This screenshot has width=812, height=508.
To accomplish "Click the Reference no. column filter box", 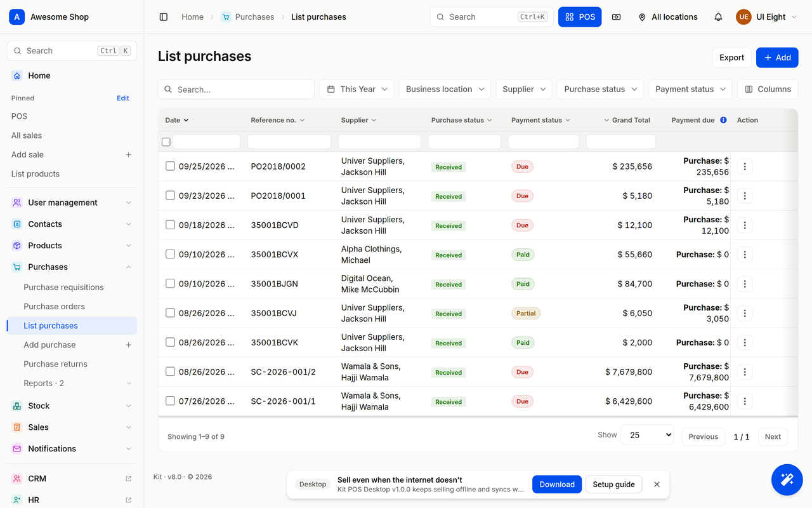I will click(289, 142).
